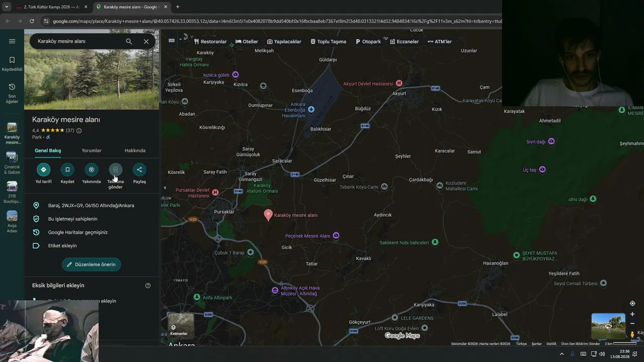Click the address location pin icon
This screenshot has width=644, height=362.
click(36, 206)
